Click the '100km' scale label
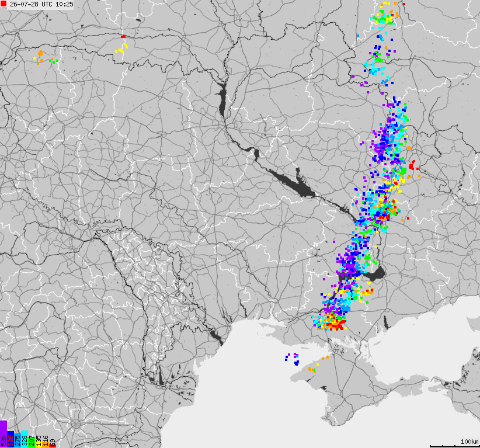 coord(469,441)
